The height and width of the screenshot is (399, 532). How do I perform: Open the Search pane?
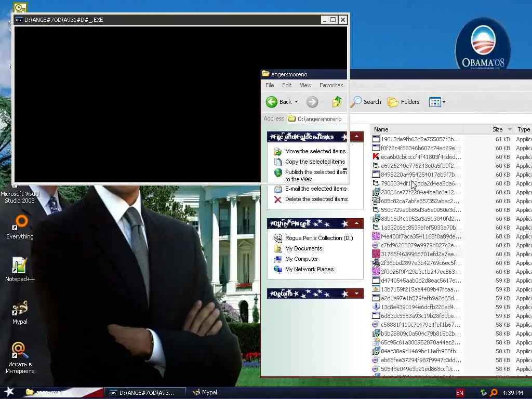pyautogui.click(x=366, y=102)
